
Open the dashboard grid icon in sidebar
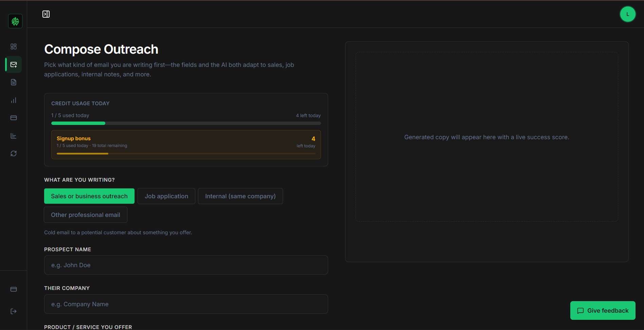click(x=14, y=47)
